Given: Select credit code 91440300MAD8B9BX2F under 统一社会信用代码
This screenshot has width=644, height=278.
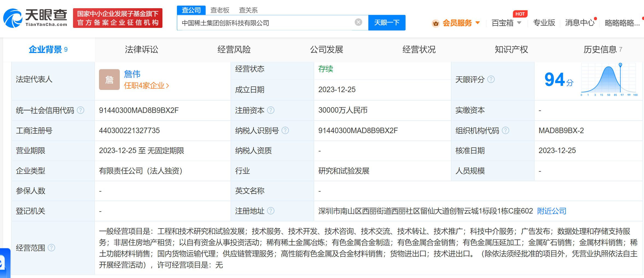Looking at the screenshot, I should click(139, 110).
